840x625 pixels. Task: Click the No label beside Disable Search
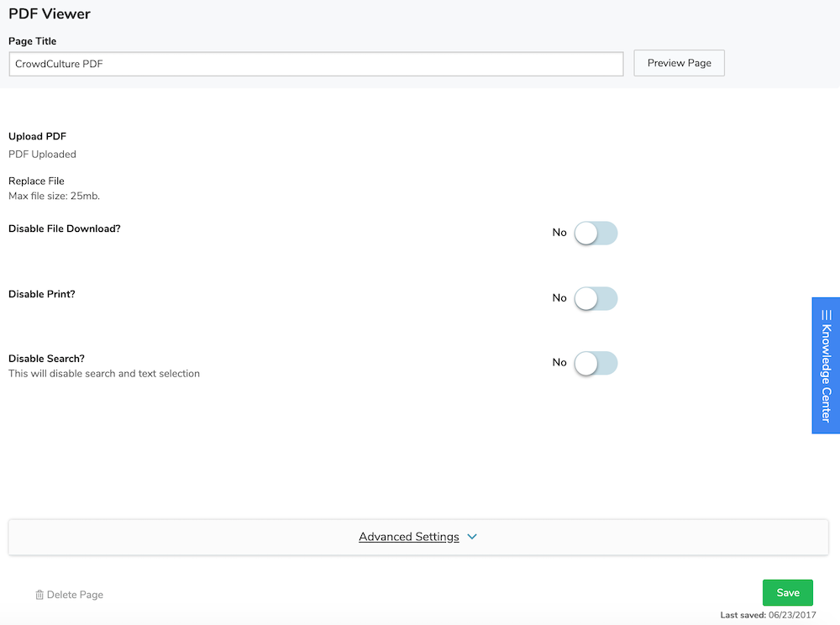coord(559,363)
